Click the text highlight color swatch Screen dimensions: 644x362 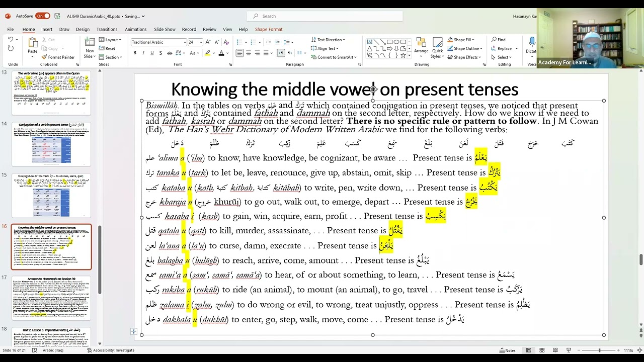207,53
